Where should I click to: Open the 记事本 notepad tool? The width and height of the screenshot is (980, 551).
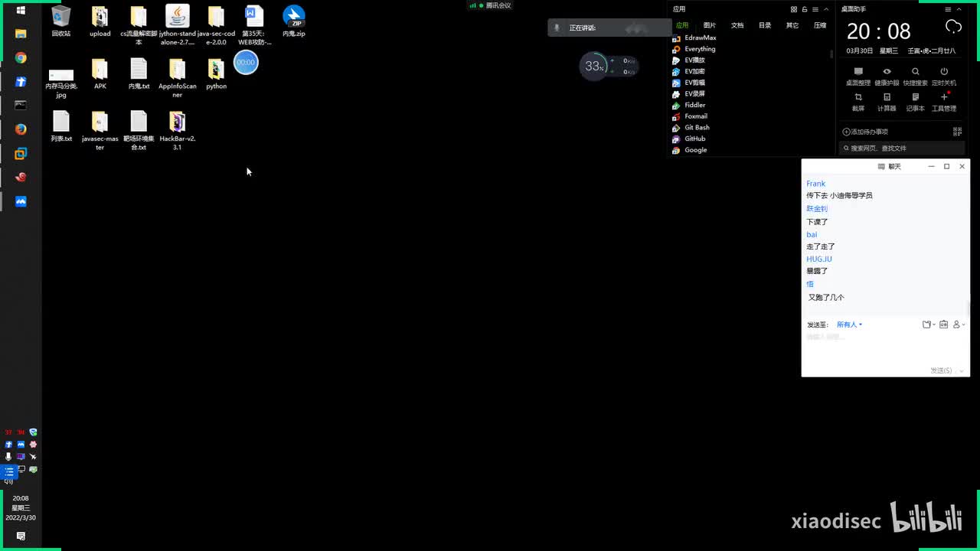coord(916,102)
